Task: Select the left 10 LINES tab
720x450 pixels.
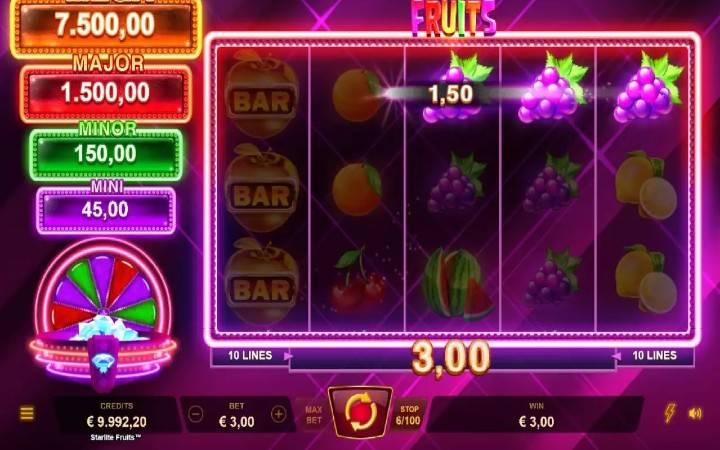Action: click(x=250, y=355)
